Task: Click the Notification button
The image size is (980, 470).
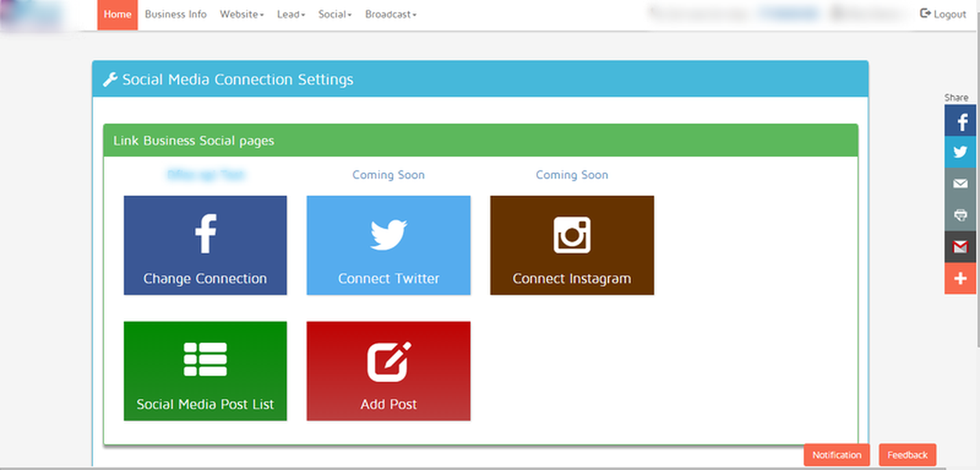Action: [x=837, y=454]
